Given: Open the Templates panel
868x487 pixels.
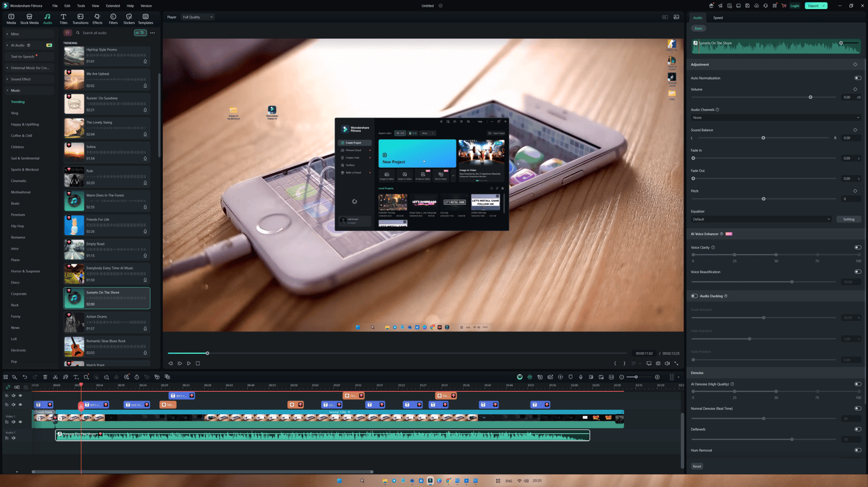Looking at the screenshot, I should [x=145, y=19].
